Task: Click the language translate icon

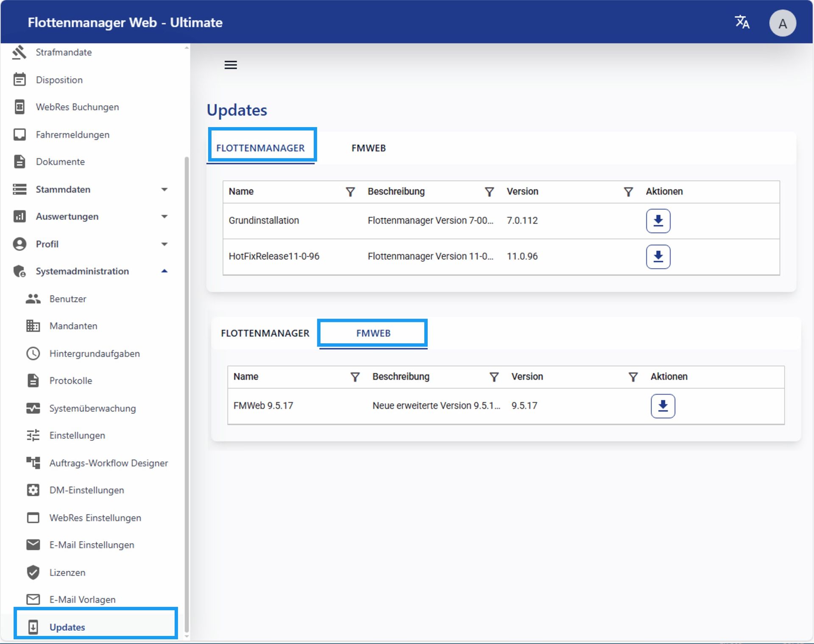Action: pos(742,22)
